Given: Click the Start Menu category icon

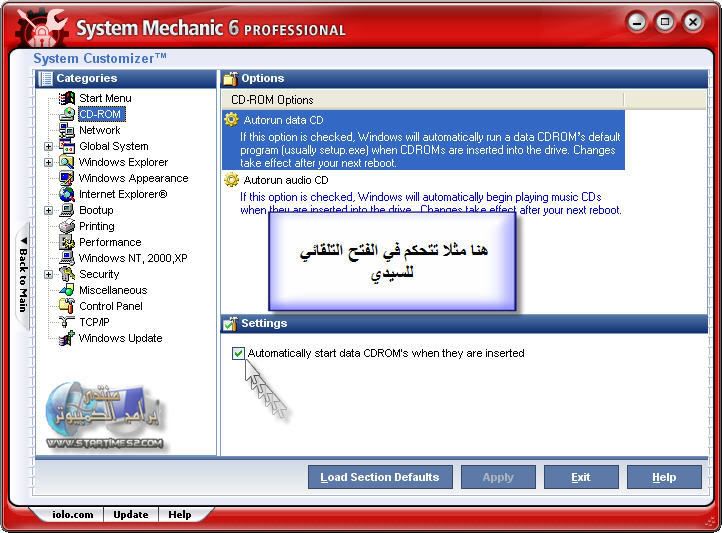Looking at the screenshot, I should [x=67, y=98].
